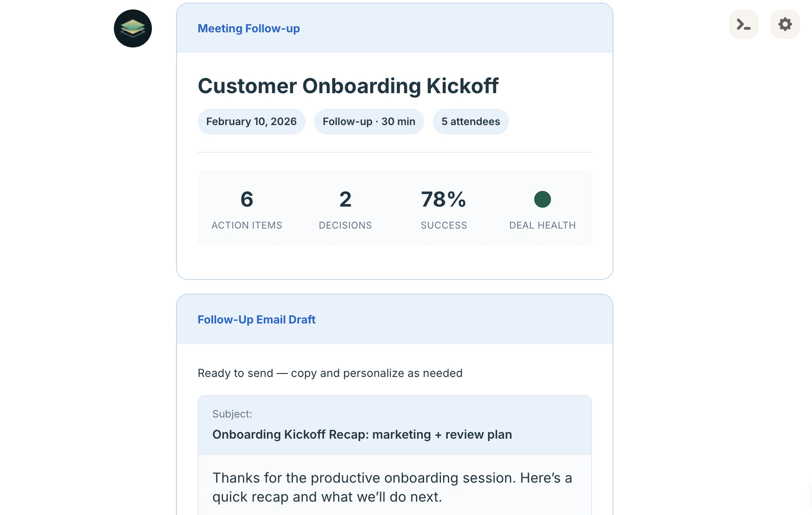812x515 pixels.
Task: Click the 5 attendees chip
Action: (x=471, y=122)
